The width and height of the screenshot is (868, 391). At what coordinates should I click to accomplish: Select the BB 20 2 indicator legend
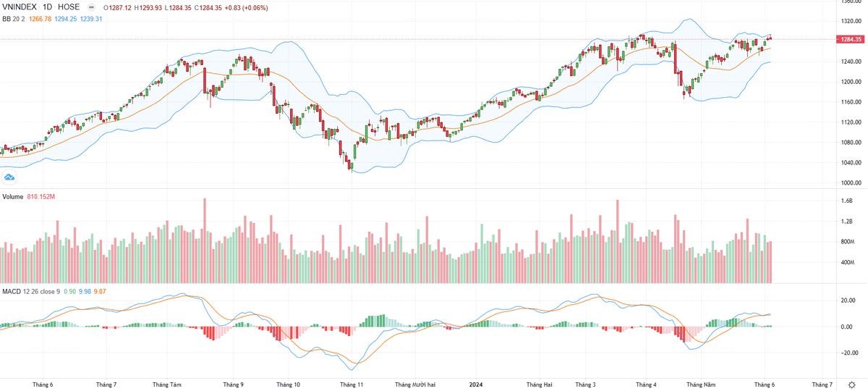(x=14, y=19)
